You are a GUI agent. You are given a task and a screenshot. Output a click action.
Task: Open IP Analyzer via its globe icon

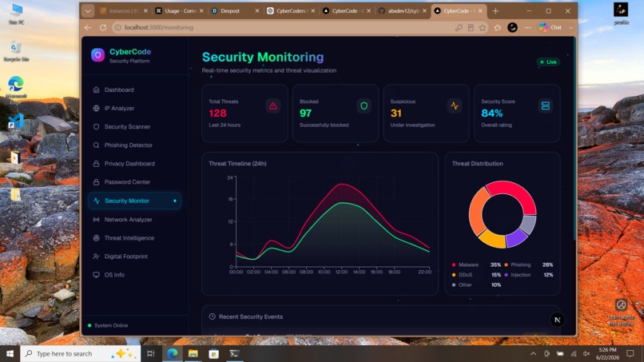point(96,108)
